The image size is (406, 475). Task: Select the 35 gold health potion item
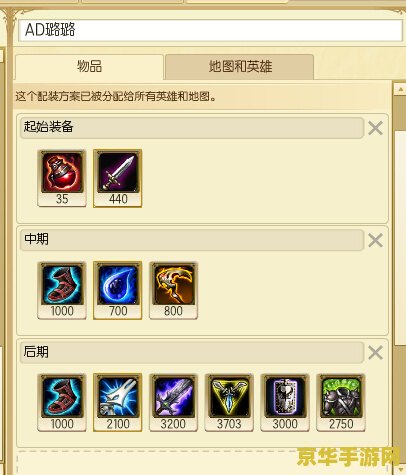coord(62,178)
